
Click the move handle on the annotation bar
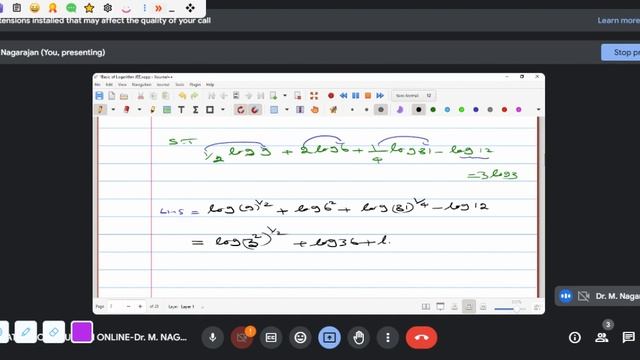click(x=190, y=8)
